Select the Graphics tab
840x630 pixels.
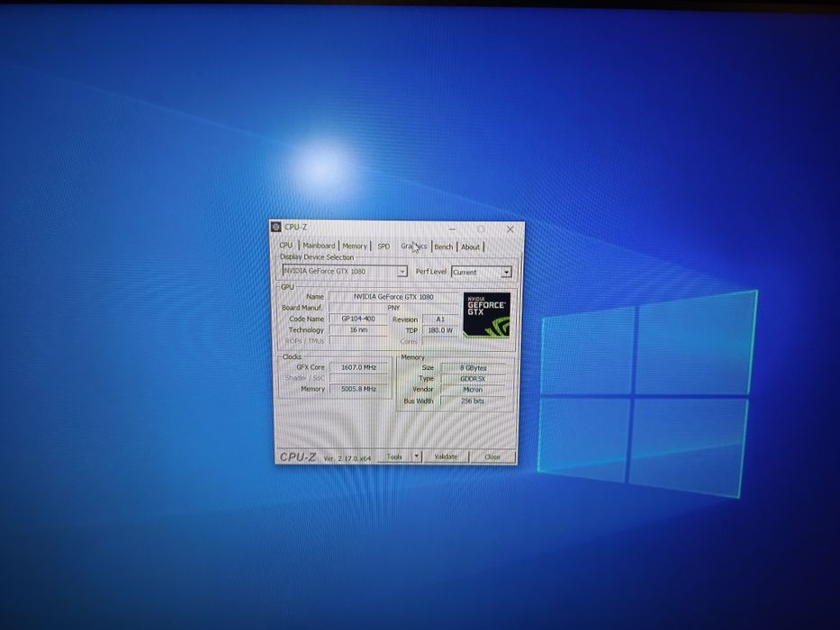click(413, 247)
